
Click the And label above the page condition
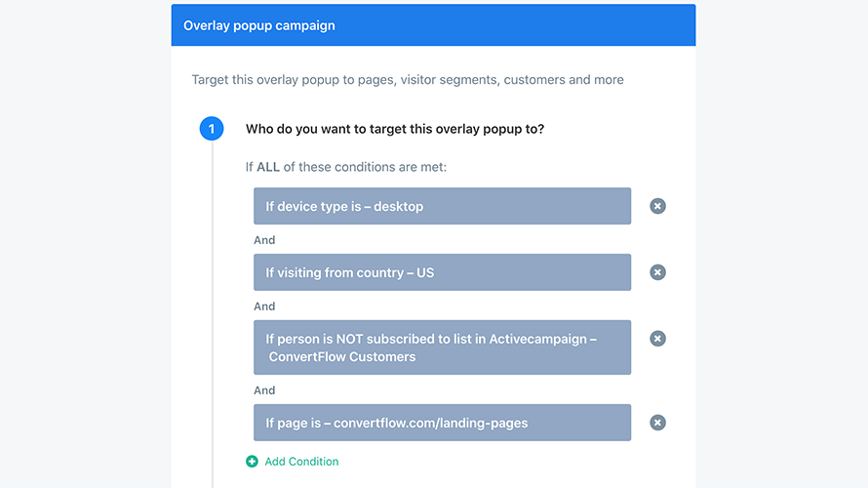tap(264, 390)
